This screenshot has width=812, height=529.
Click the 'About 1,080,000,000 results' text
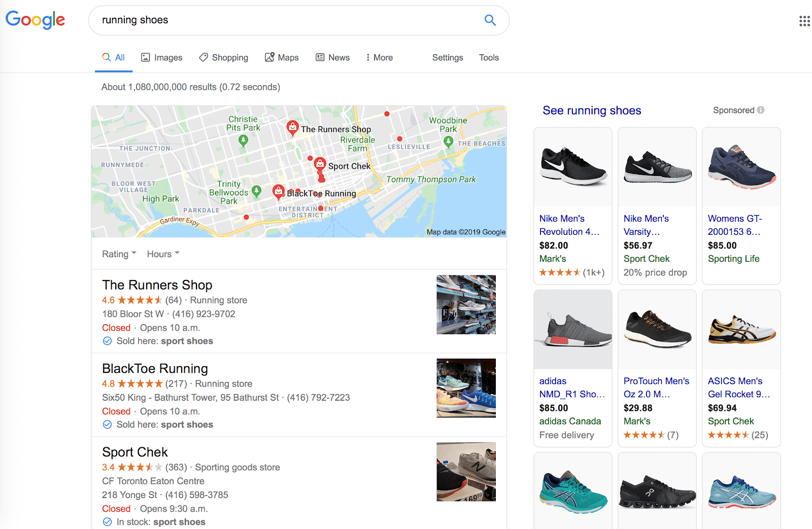191,87
